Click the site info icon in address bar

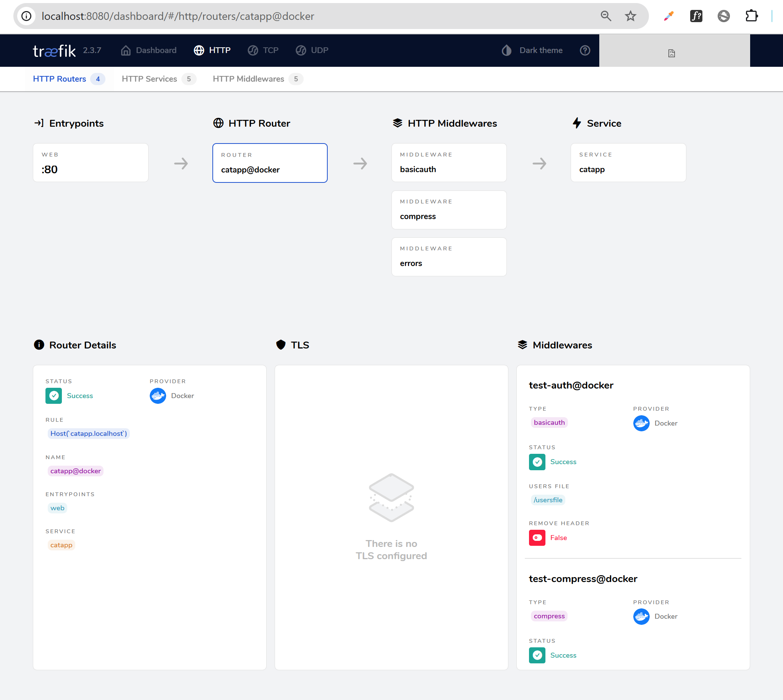(26, 16)
